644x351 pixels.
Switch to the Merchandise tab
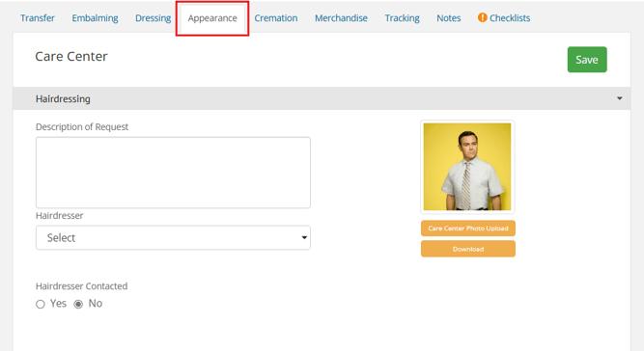341,18
